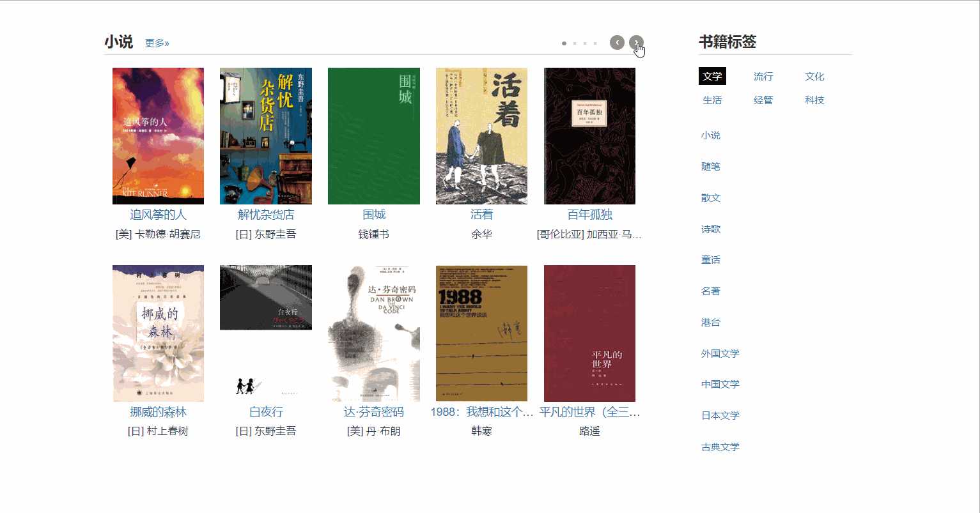Click the next-page arrow in the carousel
Viewport: 980px width, 513px height.
[636, 42]
